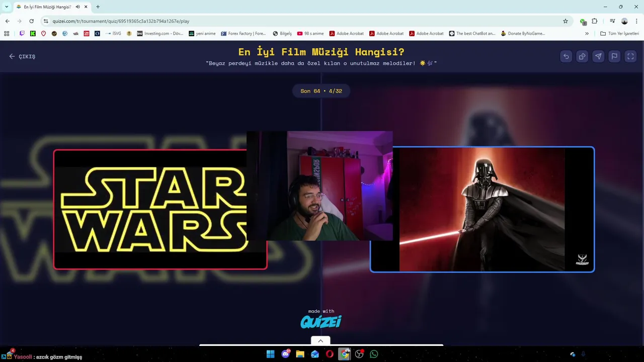Open the media controls icon

point(612,21)
